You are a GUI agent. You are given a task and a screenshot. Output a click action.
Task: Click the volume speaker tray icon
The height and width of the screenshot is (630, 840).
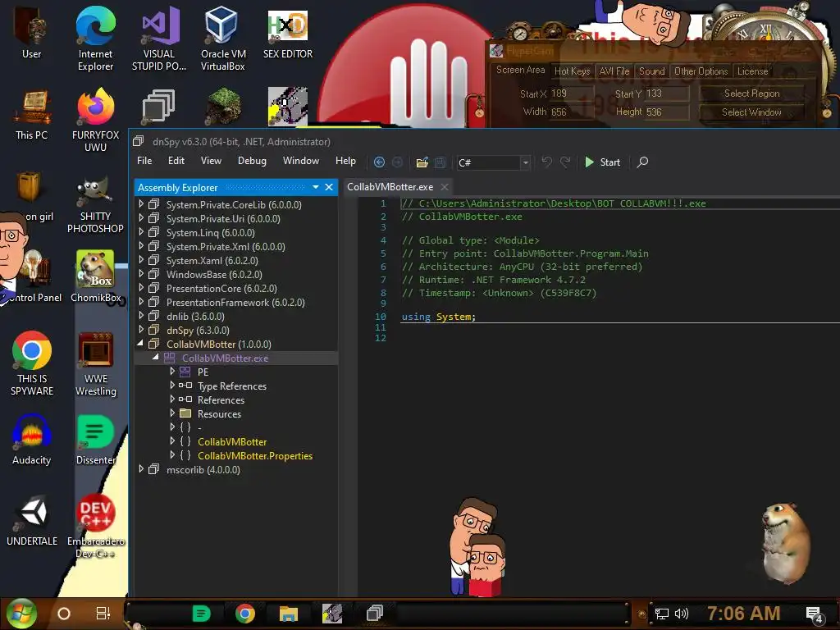682,614
